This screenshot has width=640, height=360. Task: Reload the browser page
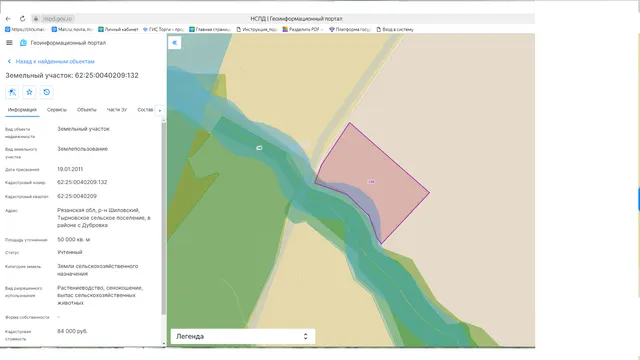(22, 19)
